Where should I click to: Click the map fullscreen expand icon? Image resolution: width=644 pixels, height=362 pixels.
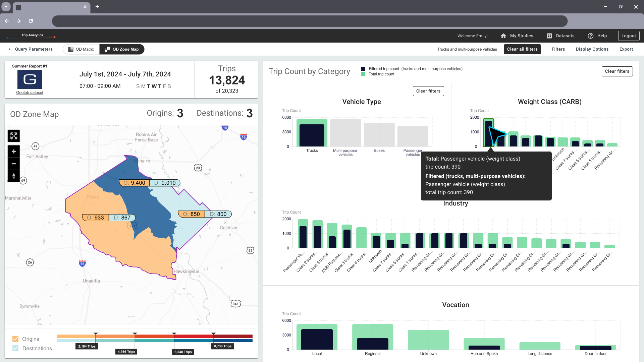(14, 136)
